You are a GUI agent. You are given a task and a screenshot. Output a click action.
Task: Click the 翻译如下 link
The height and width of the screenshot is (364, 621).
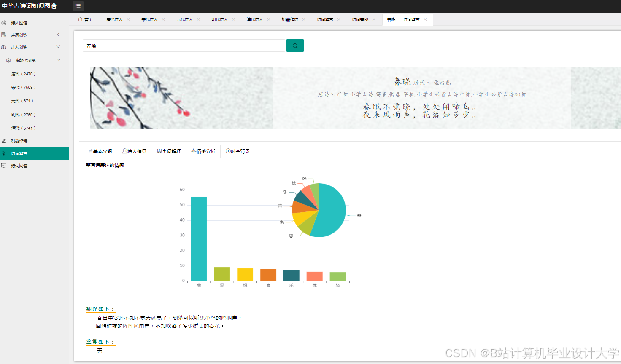tap(100, 308)
